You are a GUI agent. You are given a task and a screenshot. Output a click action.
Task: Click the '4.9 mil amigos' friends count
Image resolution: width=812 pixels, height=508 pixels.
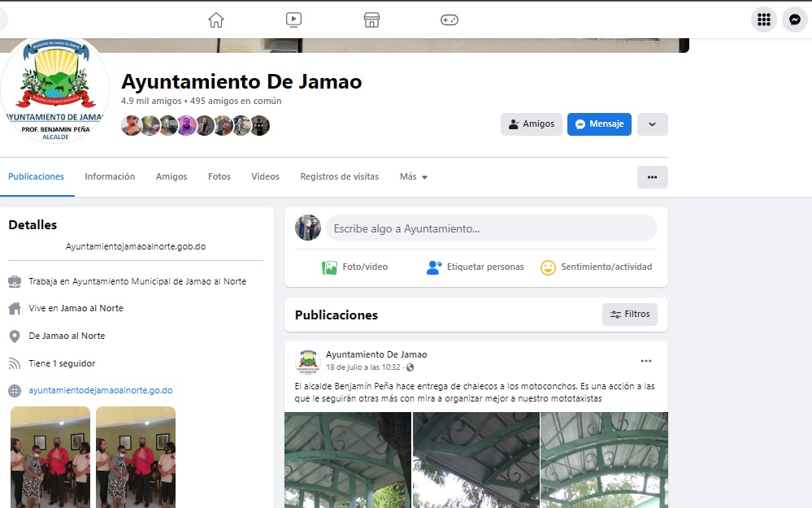click(x=151, y=101)
